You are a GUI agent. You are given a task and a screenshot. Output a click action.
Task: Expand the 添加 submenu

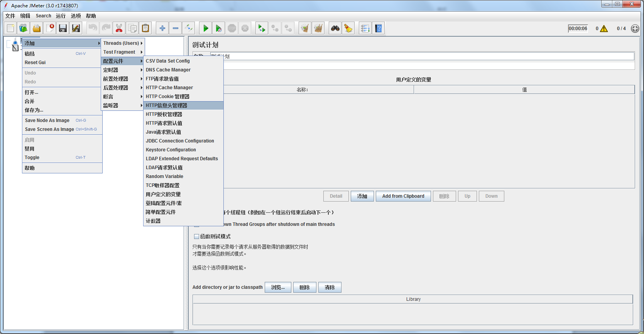pos(62,43)
